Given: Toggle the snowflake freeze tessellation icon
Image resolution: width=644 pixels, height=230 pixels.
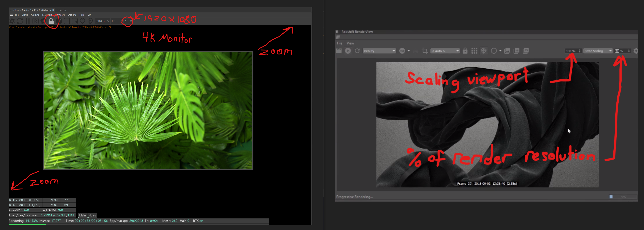Looking at the screenshot, I should pos(484,51).
